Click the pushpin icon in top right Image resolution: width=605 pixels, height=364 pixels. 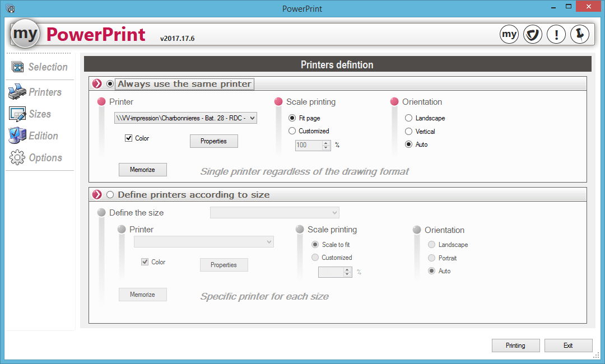click(x=580, y=34)
